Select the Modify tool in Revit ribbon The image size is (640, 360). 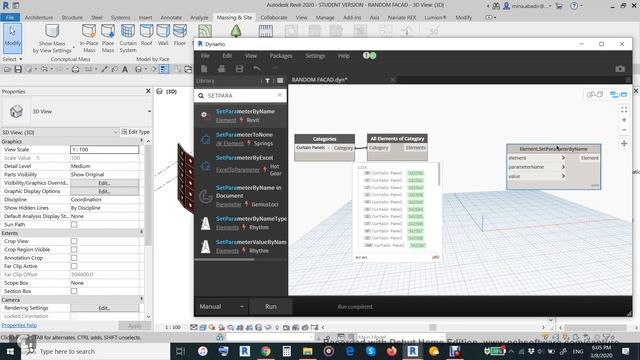click(12, 38)
